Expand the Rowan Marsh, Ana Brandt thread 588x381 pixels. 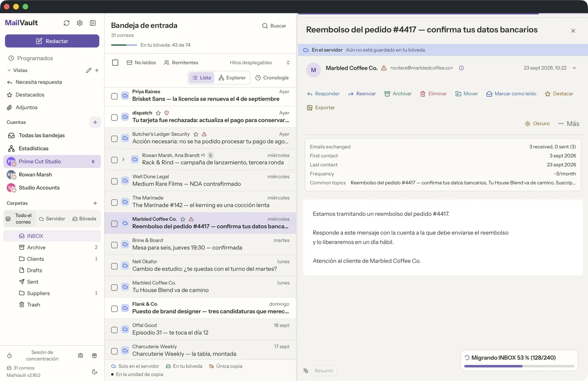click(x=123, y=159)
